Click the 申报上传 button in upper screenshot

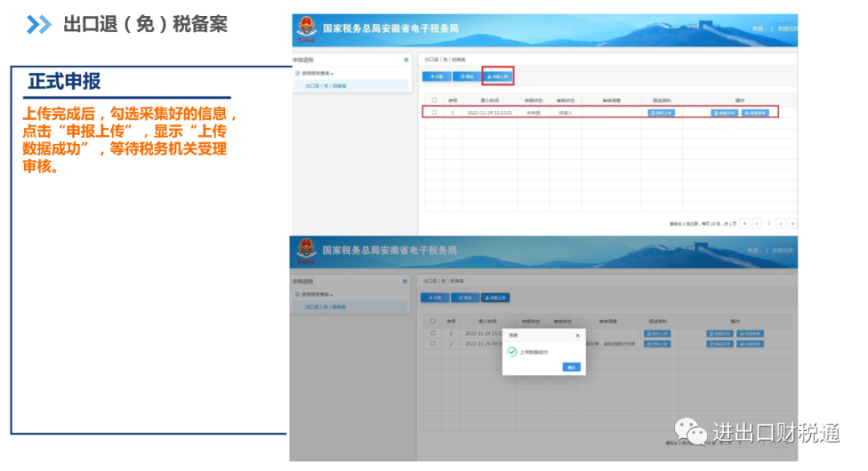(x=497, y=76)
